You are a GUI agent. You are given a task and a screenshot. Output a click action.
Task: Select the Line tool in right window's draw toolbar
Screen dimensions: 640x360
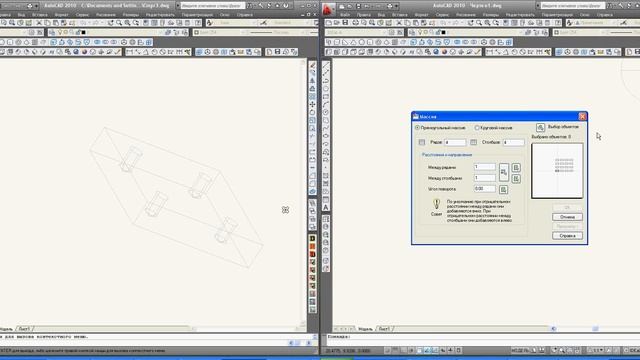pos(326,65)
